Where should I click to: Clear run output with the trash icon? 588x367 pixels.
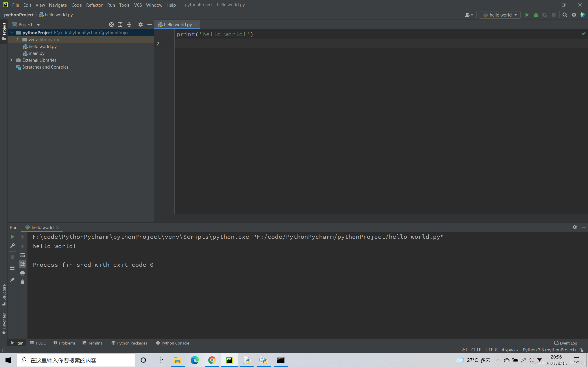[x=22, y=282]
